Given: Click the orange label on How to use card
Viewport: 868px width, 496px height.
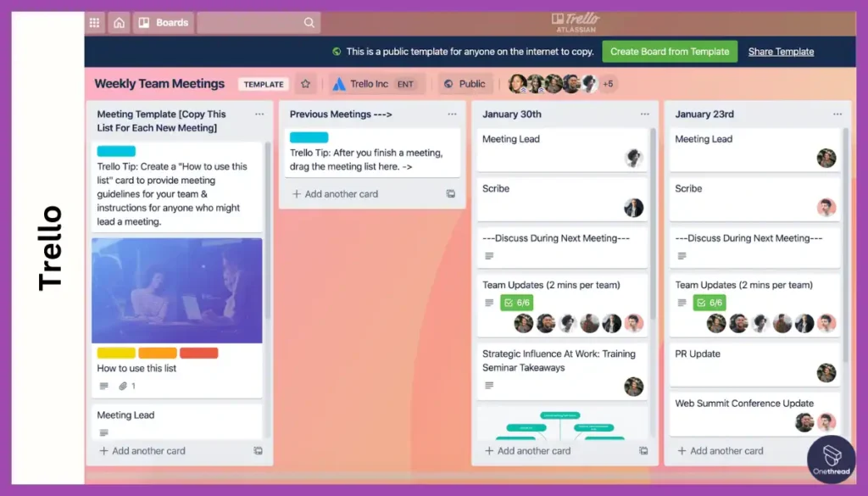Looking at the screenshot, I should point(158,353).
